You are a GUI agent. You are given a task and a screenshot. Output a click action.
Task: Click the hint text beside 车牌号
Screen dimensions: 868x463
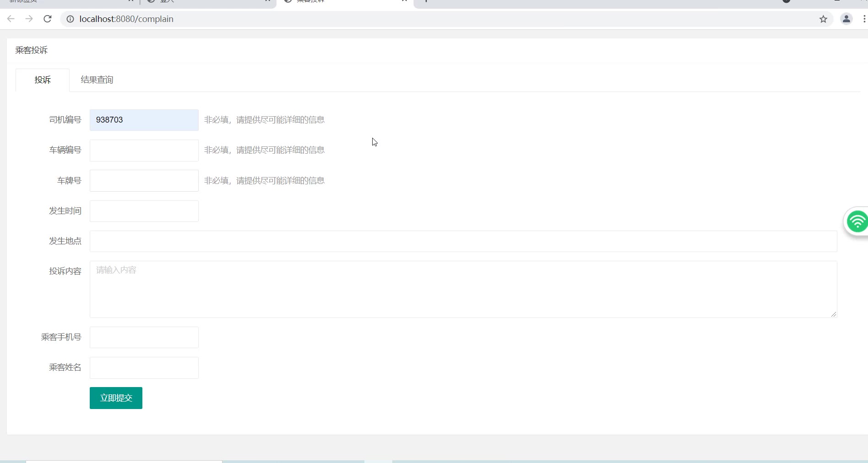264,181
